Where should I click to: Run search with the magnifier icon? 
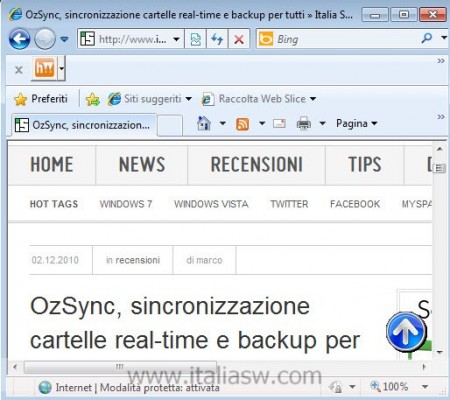tap(427, 38)
